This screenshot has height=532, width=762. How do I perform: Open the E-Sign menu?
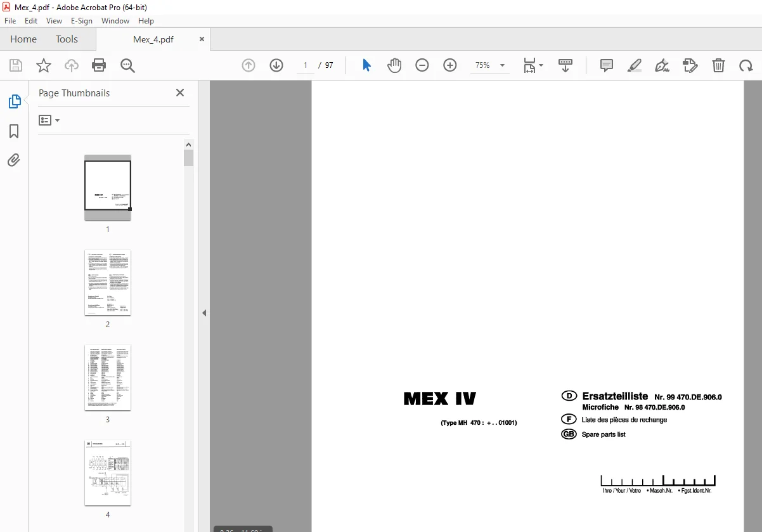click(82, 21)
